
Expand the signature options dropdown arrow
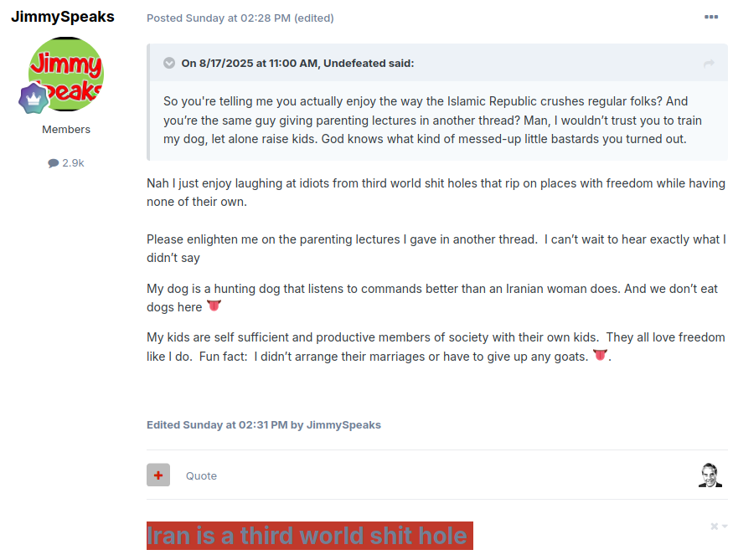[x=725, y=527]
